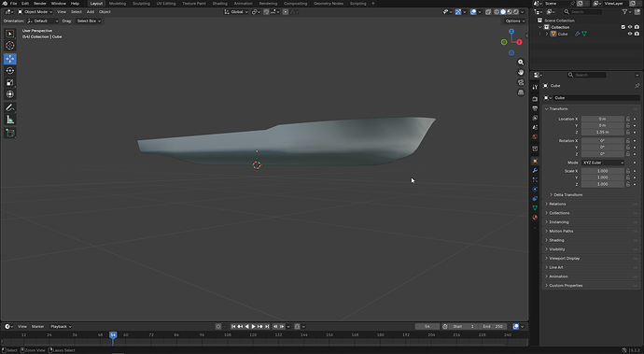Viewport: 644px width, 354px height.
Task: Open the Object Mode dropdown
Action: click(35, 12)
